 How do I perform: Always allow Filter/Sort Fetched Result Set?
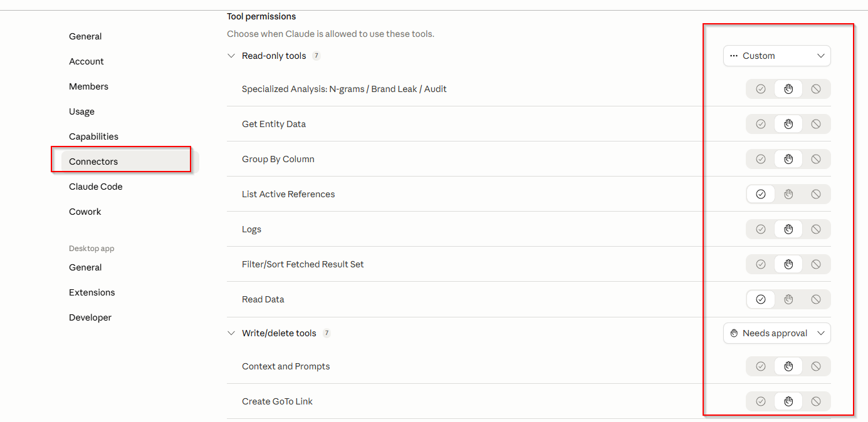click(760, 264)
